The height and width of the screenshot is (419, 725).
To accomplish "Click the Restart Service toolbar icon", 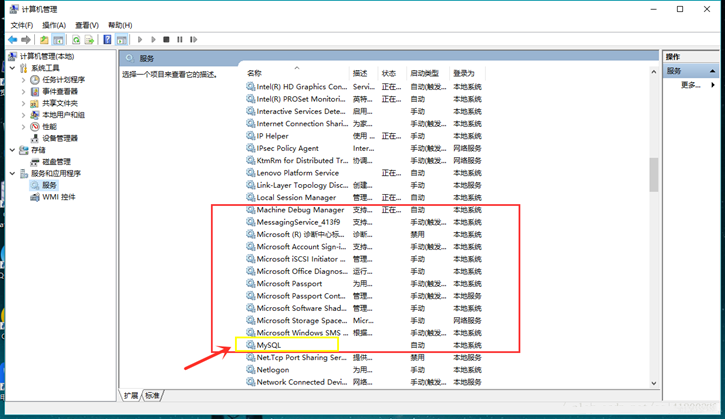I will click(193, 40).
